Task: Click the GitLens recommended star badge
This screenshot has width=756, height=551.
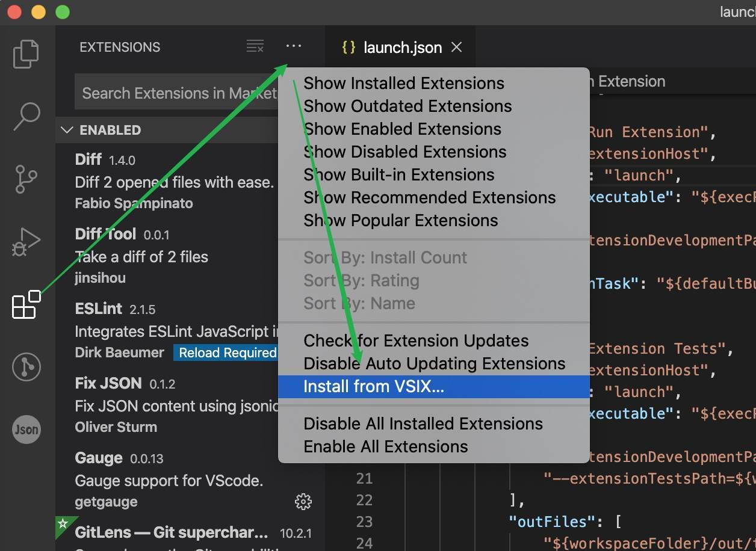Action: pos(63,523)
